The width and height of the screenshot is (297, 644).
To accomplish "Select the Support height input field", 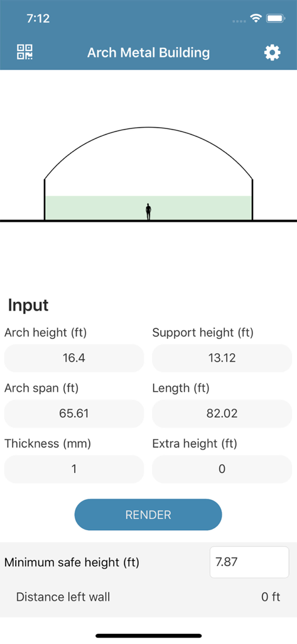I will [x=222, y=358].
